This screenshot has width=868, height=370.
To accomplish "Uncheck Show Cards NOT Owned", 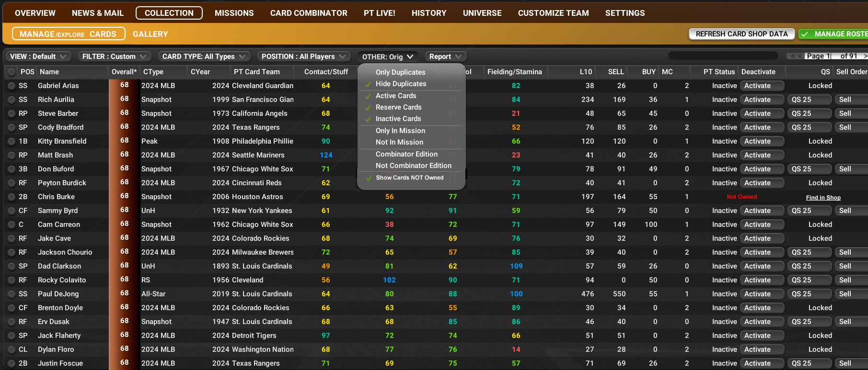I will [409, 178].
